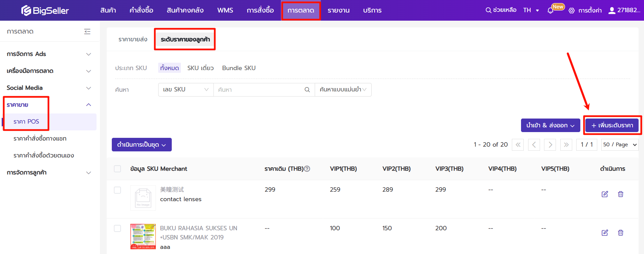The image size is (644, 254).
Task: Open the 50 / Page size dropdown
Action: point(620,145)
